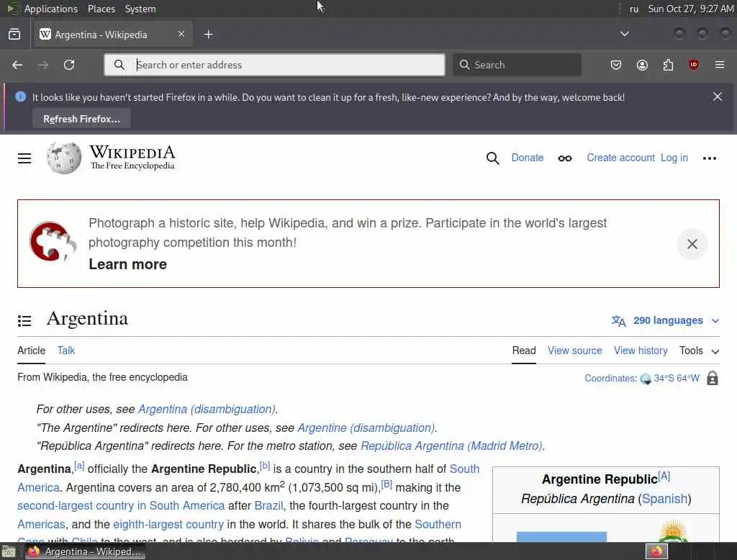Open República Argentina (Madrid Metro) link

(x=452, y=446)
